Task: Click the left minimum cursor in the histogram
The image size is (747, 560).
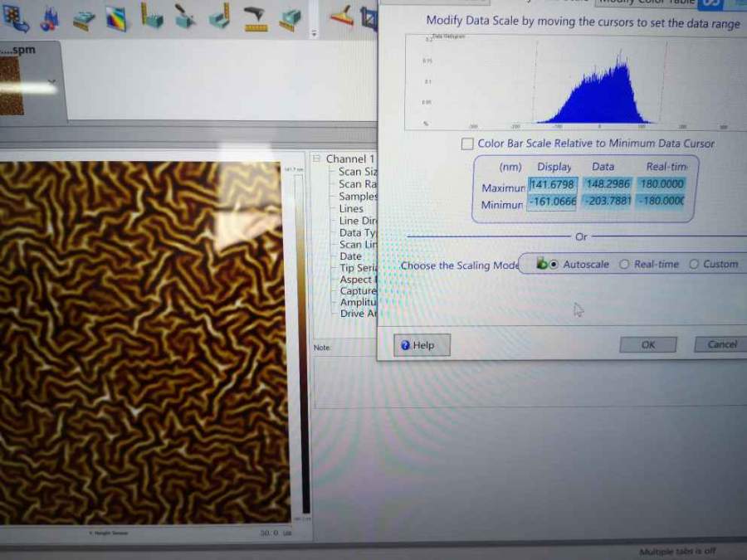Action: coord(536,81)
